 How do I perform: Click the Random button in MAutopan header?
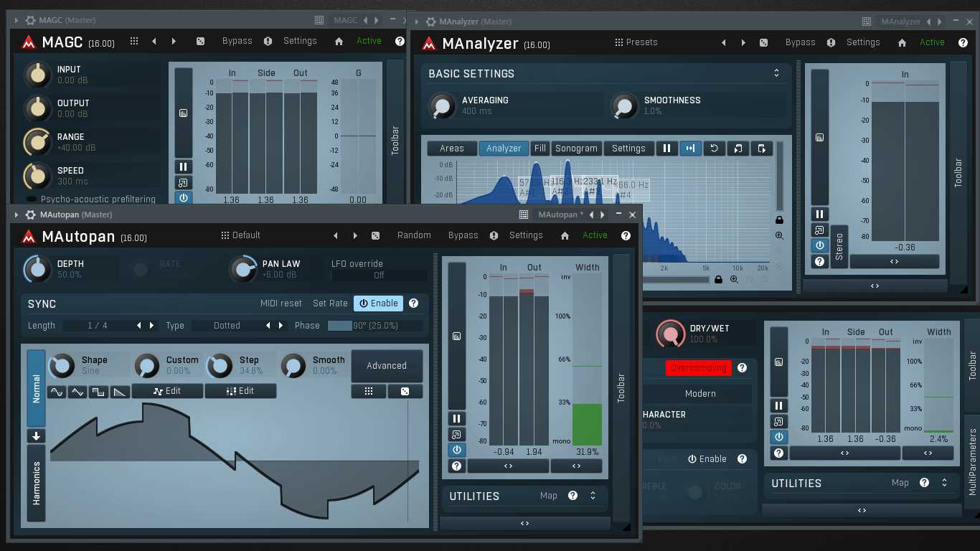tap(414, 235)
